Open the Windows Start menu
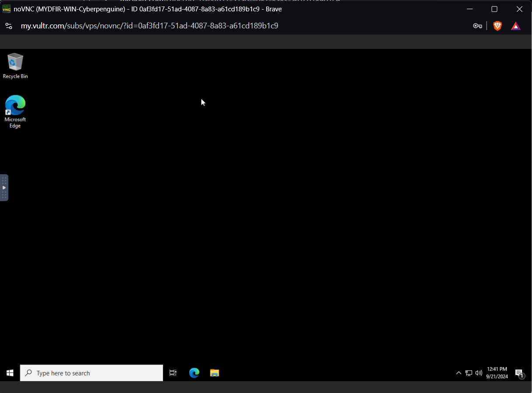Image resolution: width=532 pixels, height=393 pixels. coord(10,373)
